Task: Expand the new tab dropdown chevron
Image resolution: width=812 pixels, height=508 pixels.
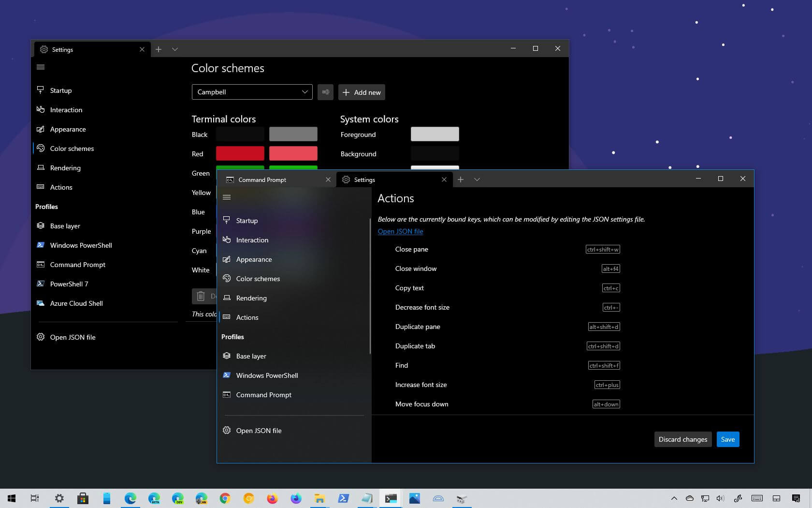Action: 477,179
